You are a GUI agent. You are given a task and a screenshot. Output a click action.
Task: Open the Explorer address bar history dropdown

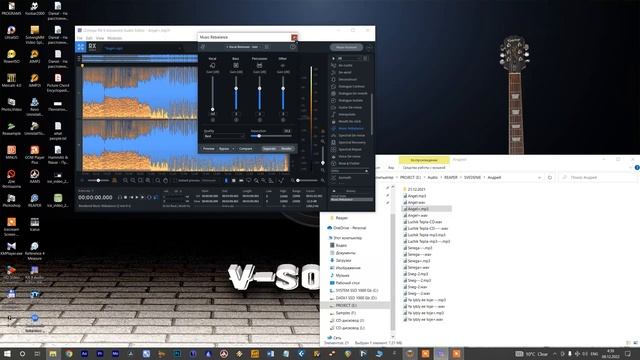[540, 178]
